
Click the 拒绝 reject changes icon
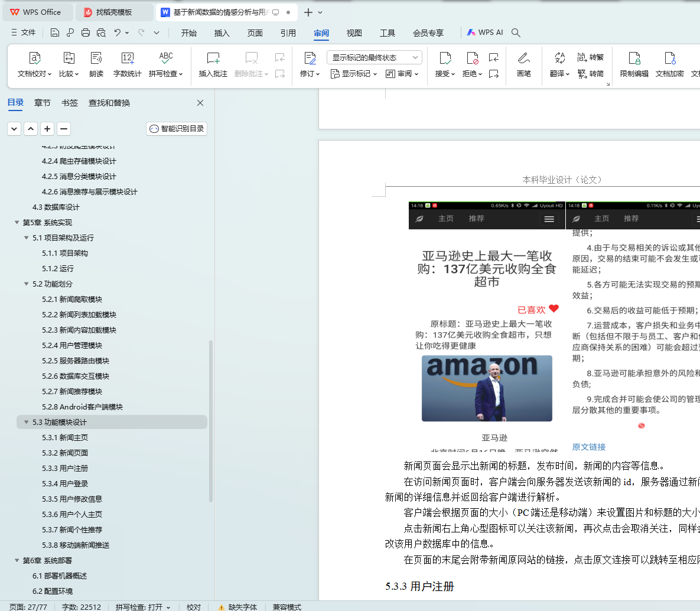473,65
